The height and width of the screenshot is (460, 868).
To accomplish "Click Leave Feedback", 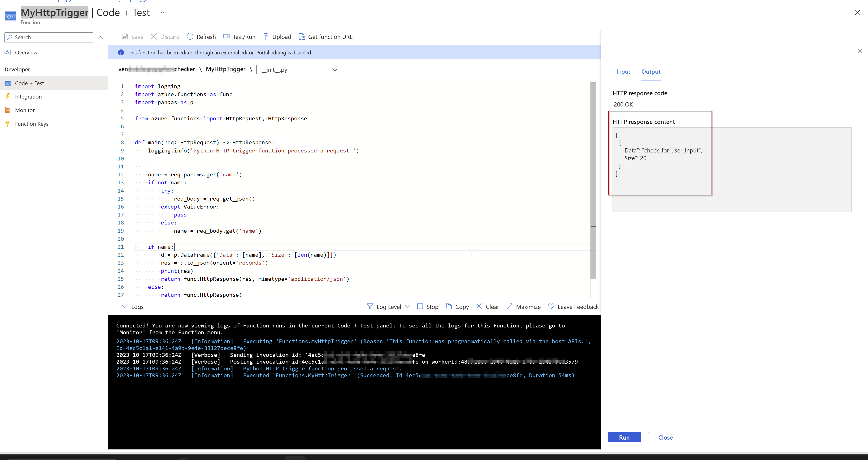I will [573, 307].
